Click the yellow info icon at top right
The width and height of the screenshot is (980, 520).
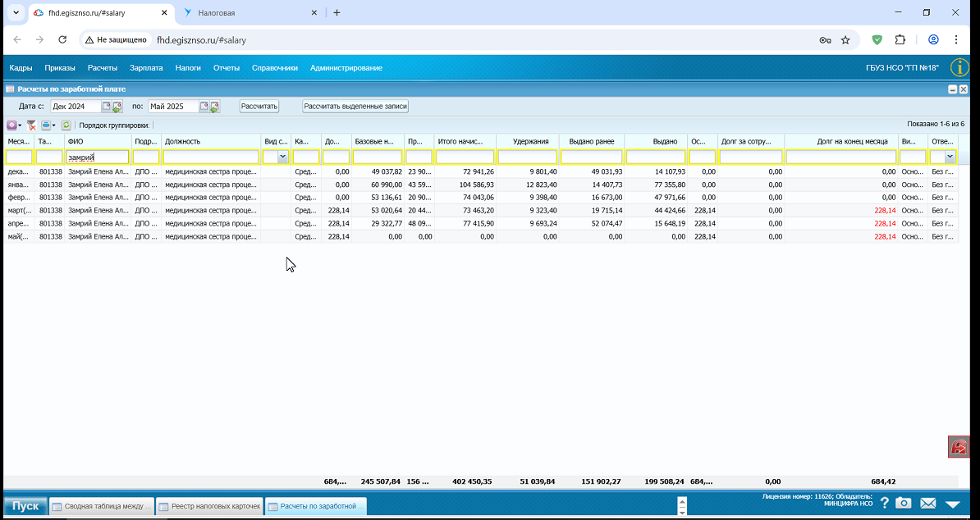pos(959,68)
